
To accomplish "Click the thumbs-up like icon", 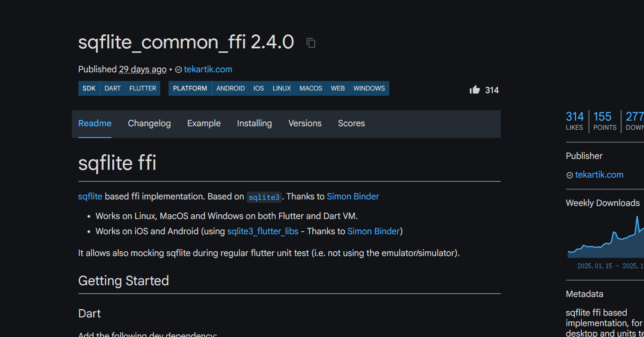I will pos(475,90).
